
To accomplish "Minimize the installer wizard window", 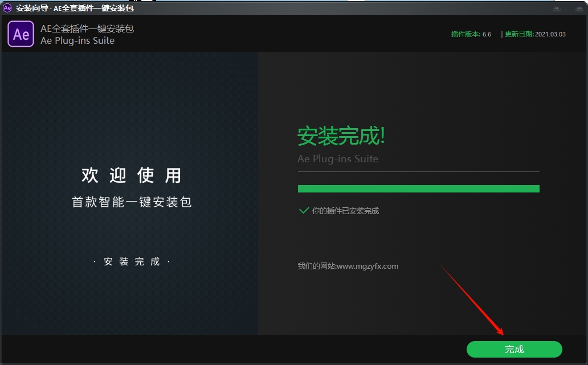I will (x=556, y=8).
